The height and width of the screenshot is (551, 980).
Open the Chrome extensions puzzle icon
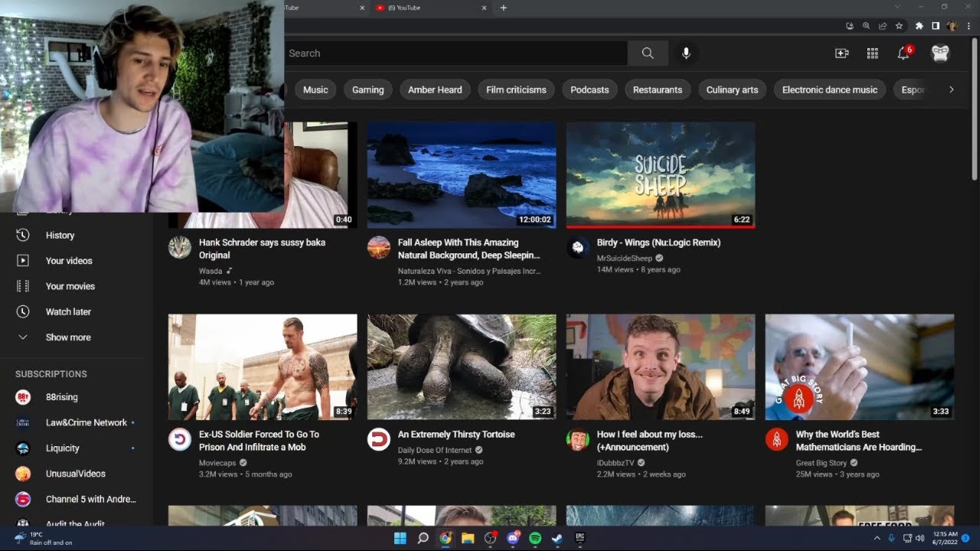coord(920,25)
